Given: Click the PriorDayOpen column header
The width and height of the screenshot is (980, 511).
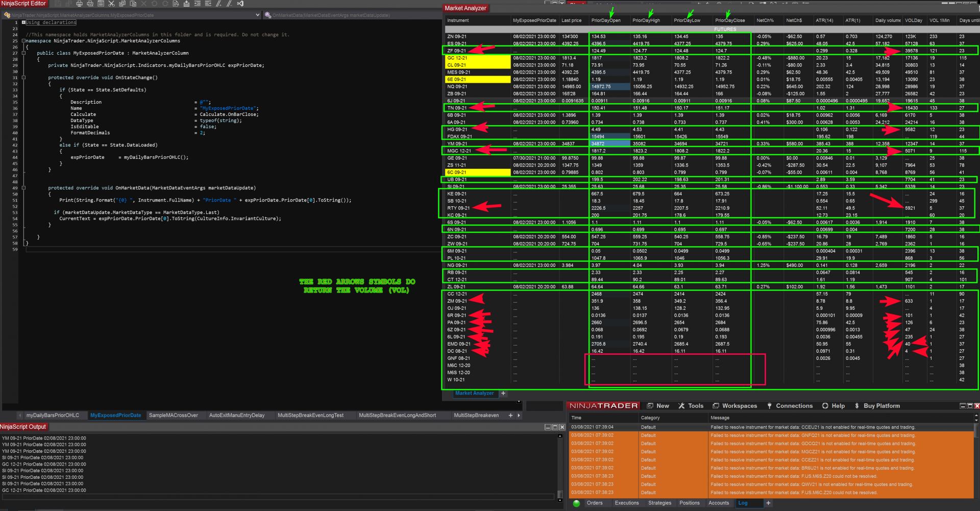Looking at the screenshot, I should [609, 20].
